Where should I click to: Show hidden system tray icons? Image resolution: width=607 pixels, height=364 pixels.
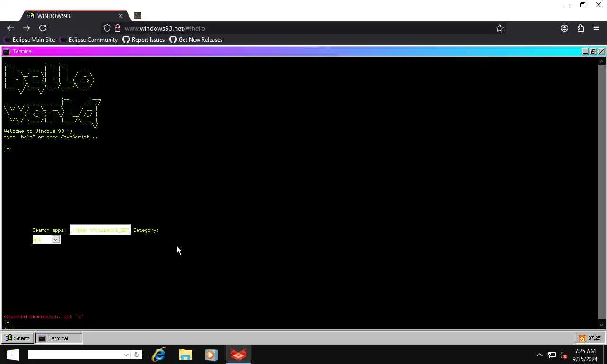tap(539, 355)
